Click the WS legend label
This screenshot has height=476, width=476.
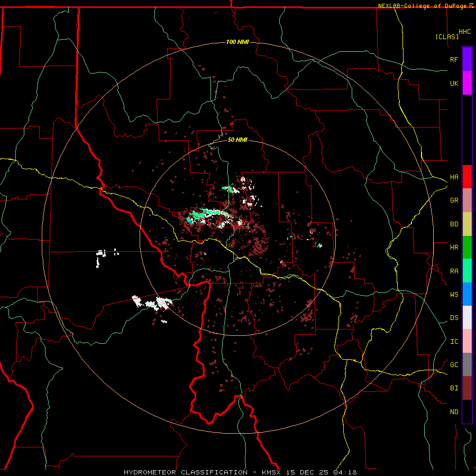click(x=454, y=294)
